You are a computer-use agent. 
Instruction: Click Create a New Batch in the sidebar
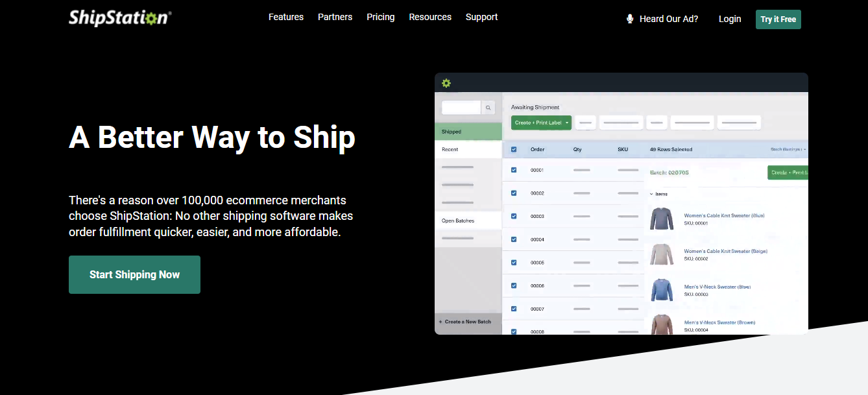point(465,322)
